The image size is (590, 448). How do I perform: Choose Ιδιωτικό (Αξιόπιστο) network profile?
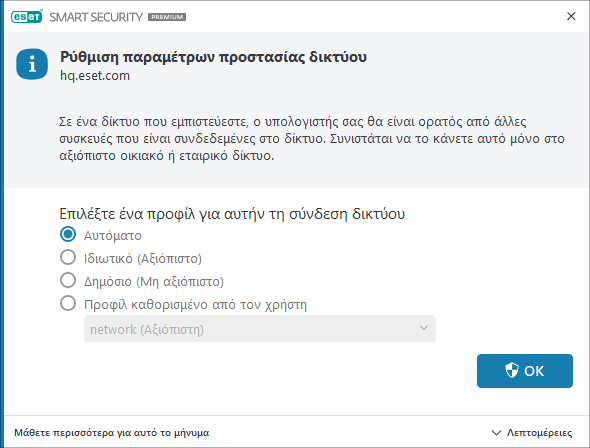[68, 257]
